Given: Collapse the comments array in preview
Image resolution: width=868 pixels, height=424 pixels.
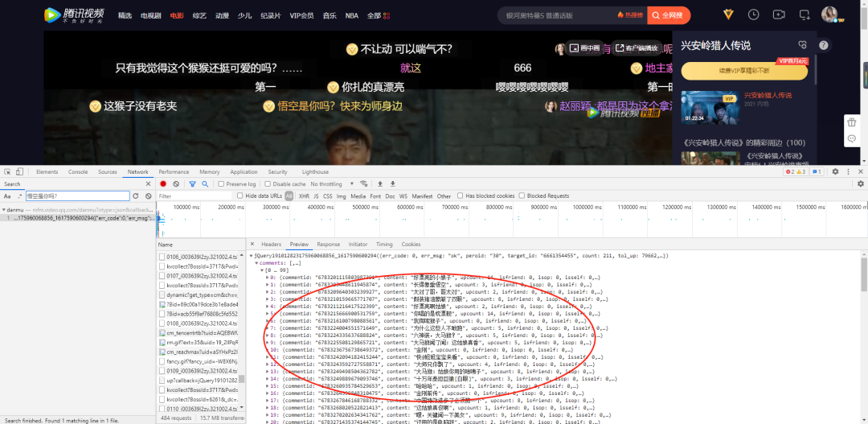Looking at the screenshot, I should tap(256, 263).
